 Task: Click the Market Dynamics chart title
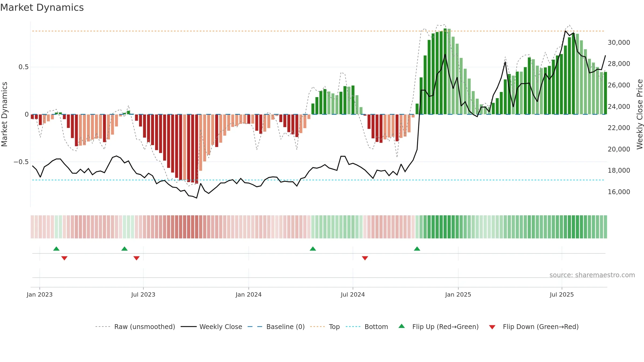click(x=42, y=8)
